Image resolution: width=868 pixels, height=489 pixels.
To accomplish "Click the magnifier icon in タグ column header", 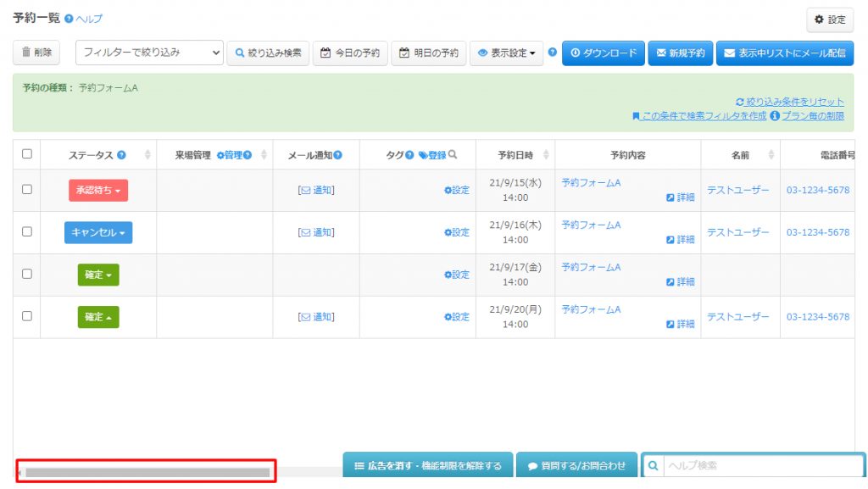I will (453, 155).
